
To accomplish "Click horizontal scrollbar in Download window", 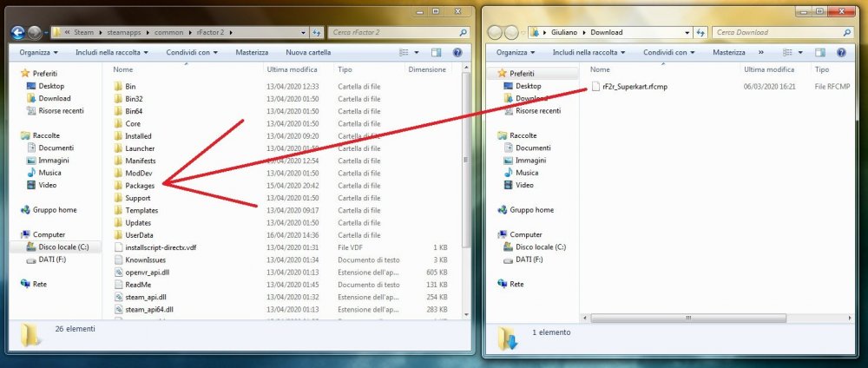I will point(688,319).
